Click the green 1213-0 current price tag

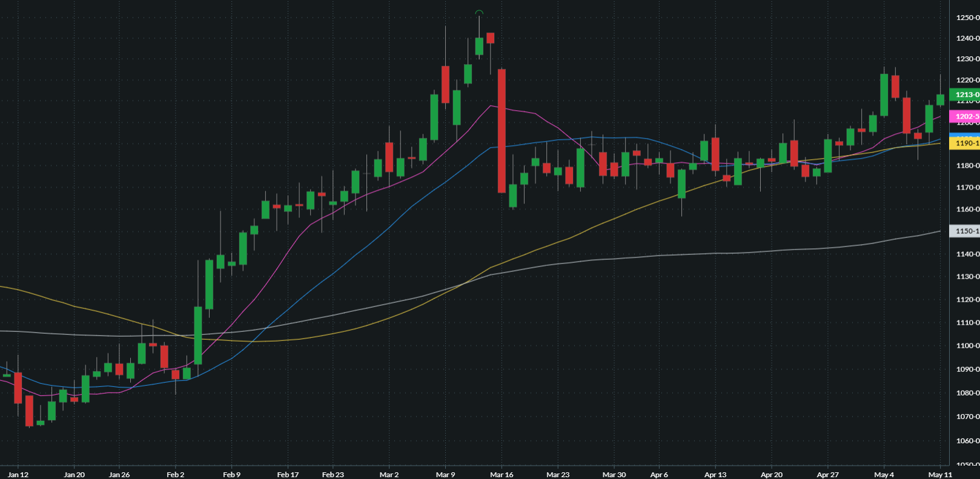[x=965, y=94]
